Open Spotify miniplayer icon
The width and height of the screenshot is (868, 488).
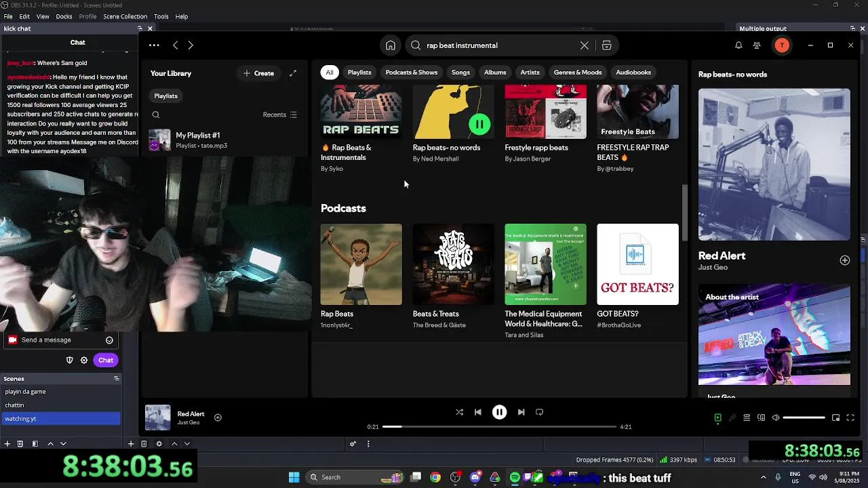836,418
